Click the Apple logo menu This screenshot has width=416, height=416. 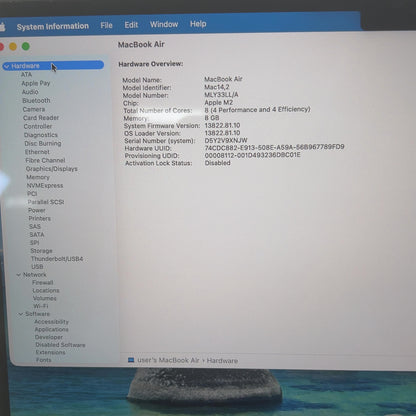click(2, 27)
